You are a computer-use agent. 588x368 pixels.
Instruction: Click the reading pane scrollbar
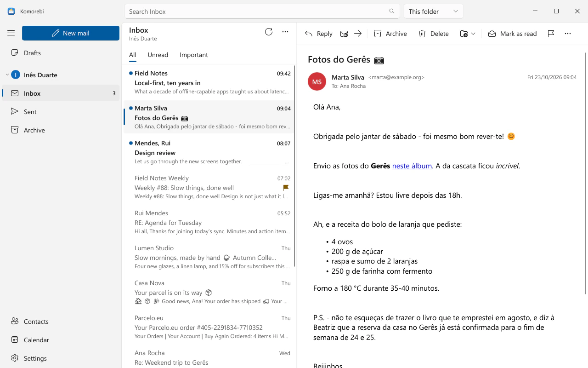(586, 173)
